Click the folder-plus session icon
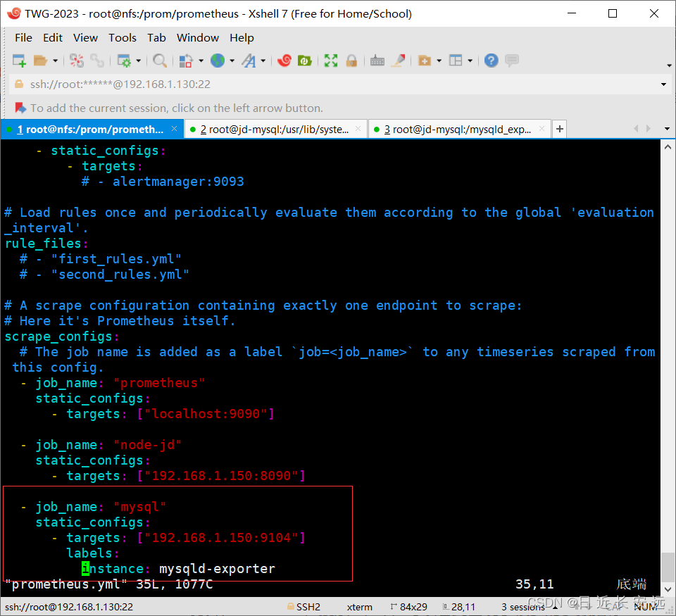 (x=425, y=61)
